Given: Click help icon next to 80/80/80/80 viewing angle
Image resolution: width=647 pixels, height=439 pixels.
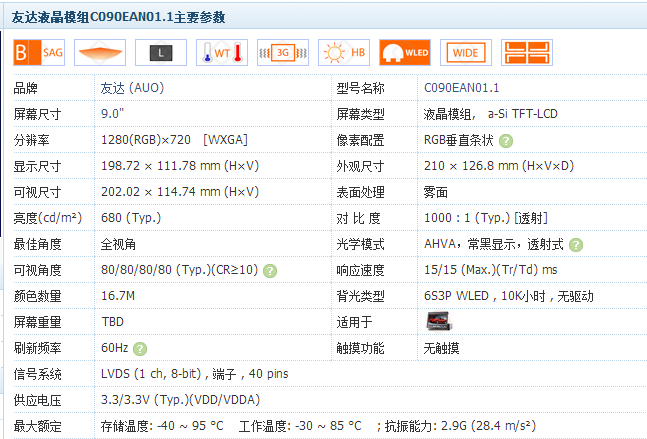Looking at the screenshot, I should (x=270, y=271).
